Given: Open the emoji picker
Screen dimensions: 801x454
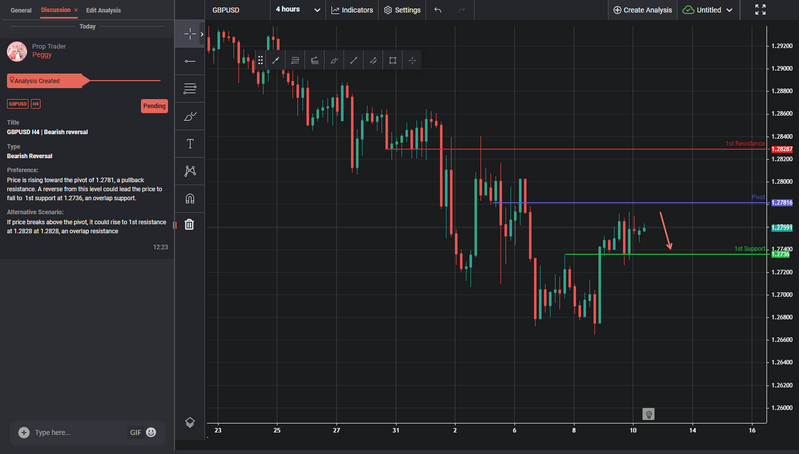Looking at the screenshot, I should click(151, 432).
